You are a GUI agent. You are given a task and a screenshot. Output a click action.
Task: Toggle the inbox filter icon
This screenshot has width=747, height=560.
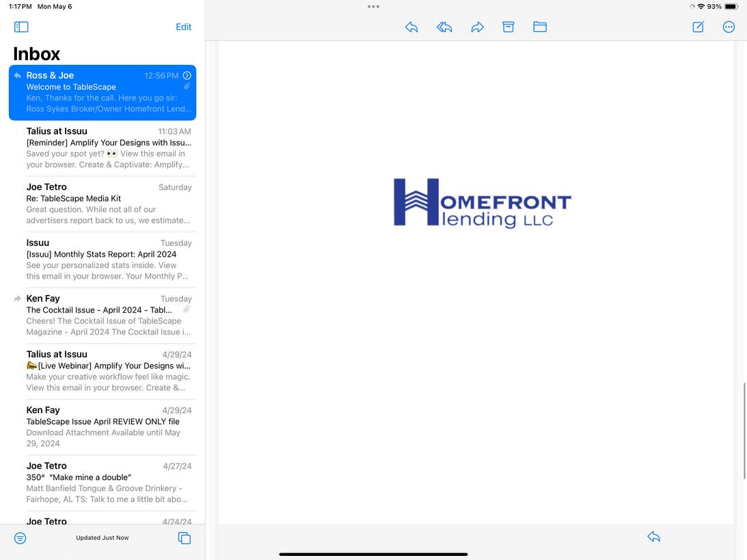20,538
